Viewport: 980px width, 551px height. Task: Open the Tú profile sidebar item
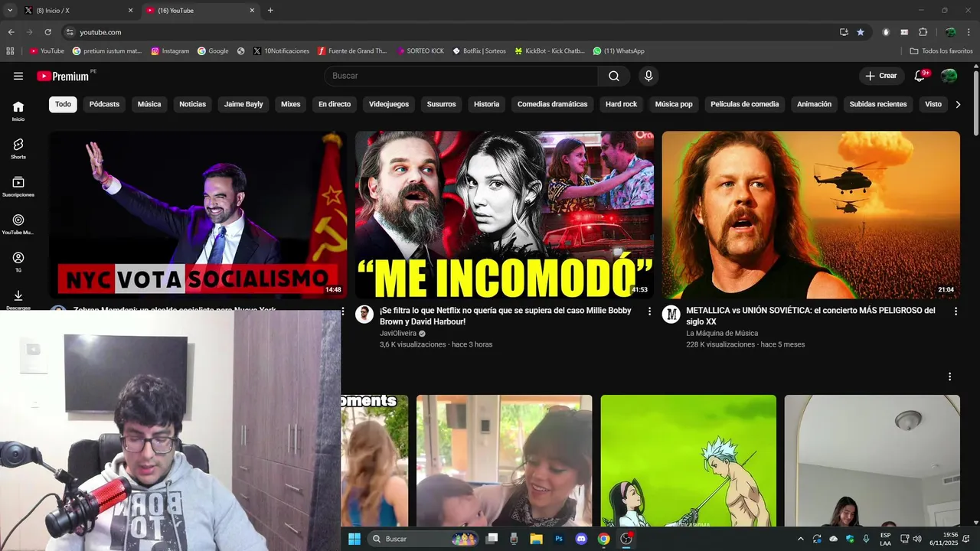18,262
